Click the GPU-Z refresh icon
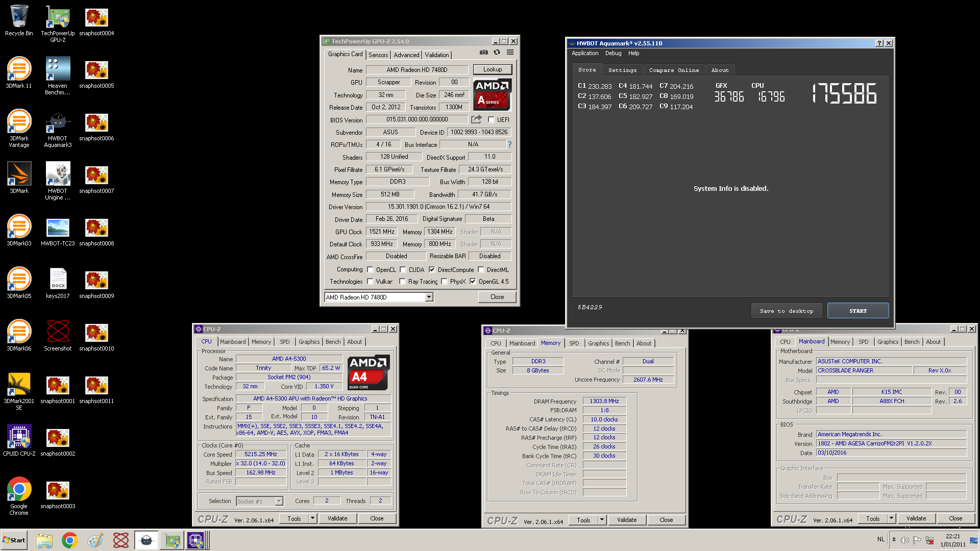 click(x=497, y=53)
